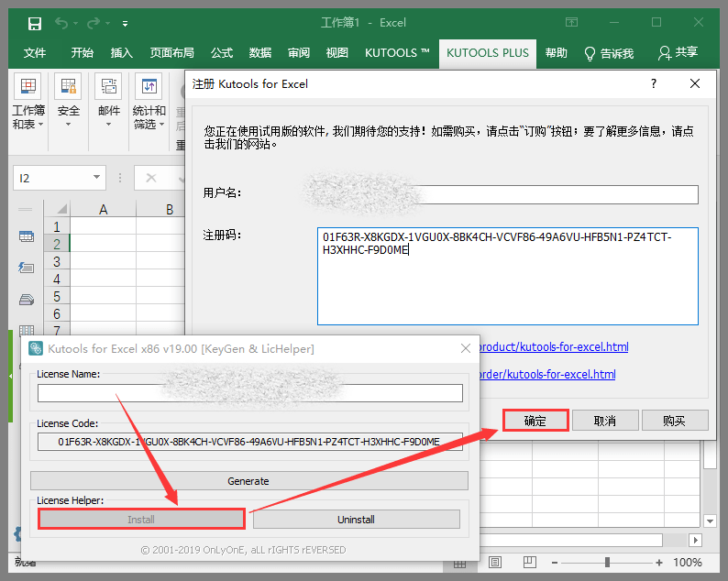Click the 告诉我 lightbulb search box
Viewport: 728px width, 581px height.
[x=609, y=53]
